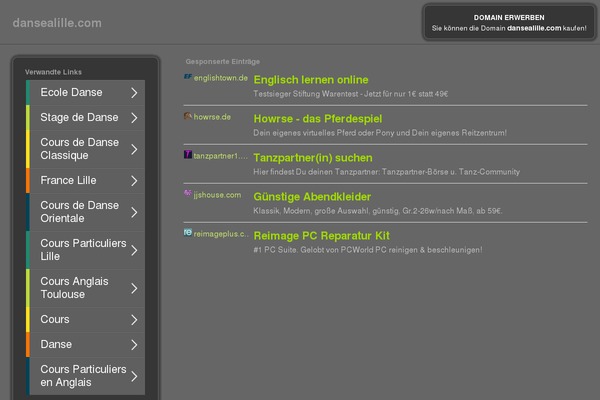Click the dansealille.com site title

point(57,23)
